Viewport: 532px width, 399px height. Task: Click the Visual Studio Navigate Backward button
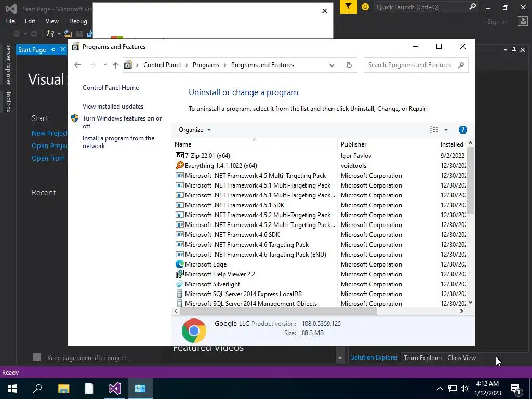pos(16,34)
